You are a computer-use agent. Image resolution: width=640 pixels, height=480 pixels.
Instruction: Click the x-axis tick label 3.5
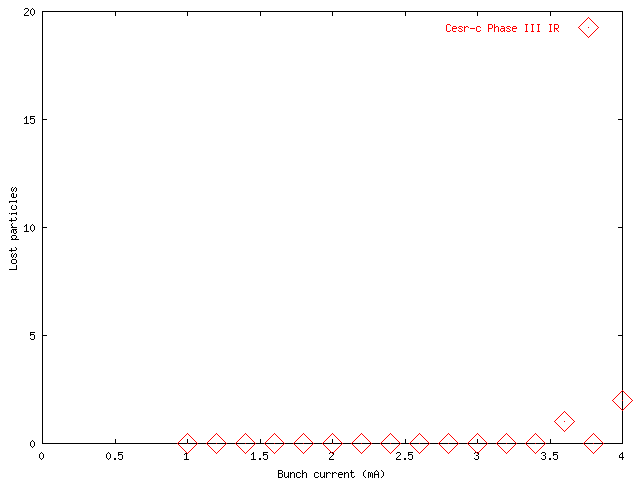(x=549, y=456)
